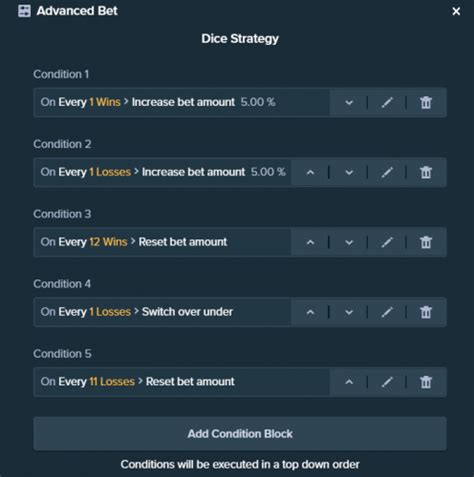This screenshot has height=477, width=474.
Task: Delete Condition 4 with trash icon
Action: [x=426, y=312]
